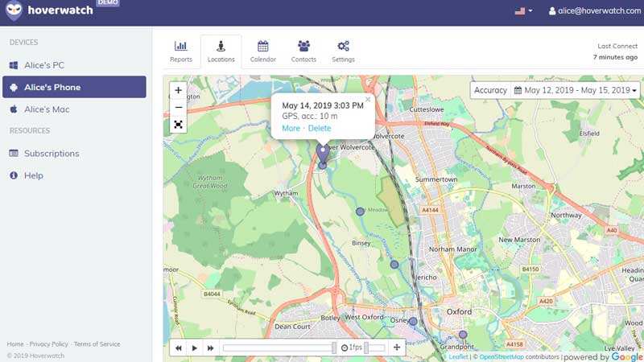Select location dot near Grandpont
This screenshot has width=644, height=362.
pyautogui.click(x=463, y=335)
